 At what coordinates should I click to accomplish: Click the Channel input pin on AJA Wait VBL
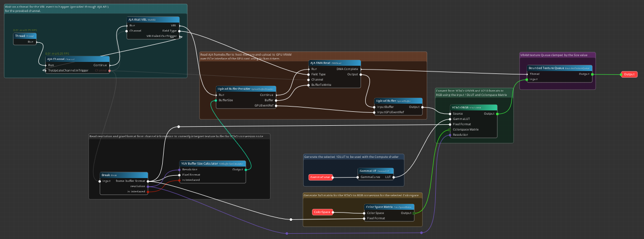pyautogui.click(x=127, y=31)
